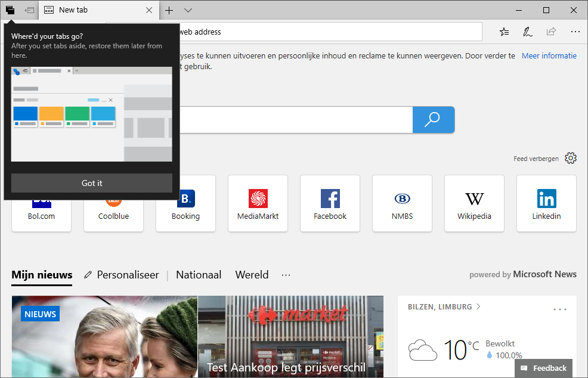This screenshot has width=588, height=378.
Task: Click the NIEUWS category label
Action: (x=40, y=314)
